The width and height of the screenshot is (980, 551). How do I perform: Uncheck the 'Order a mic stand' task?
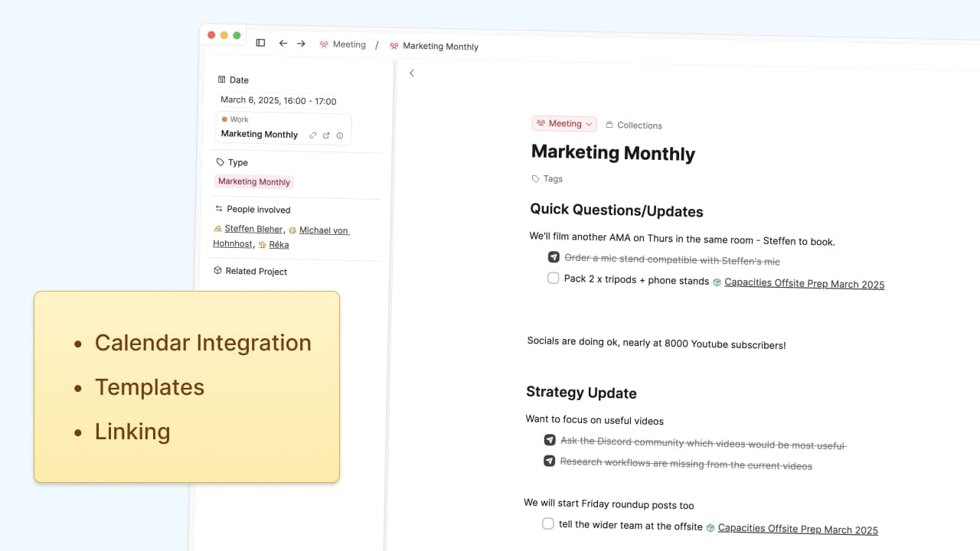pyautogui.click(x=554, y=258)
